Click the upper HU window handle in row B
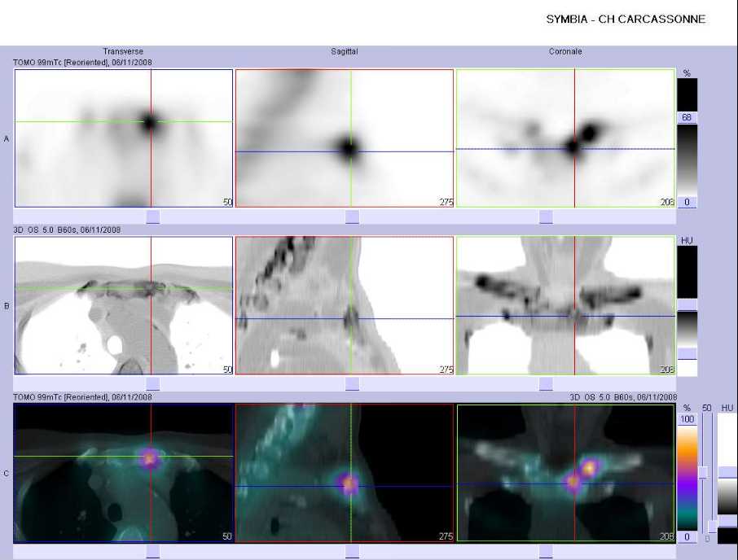Image resolution: width=738 pixels, height=560 pixels. [x=687, y=304]
